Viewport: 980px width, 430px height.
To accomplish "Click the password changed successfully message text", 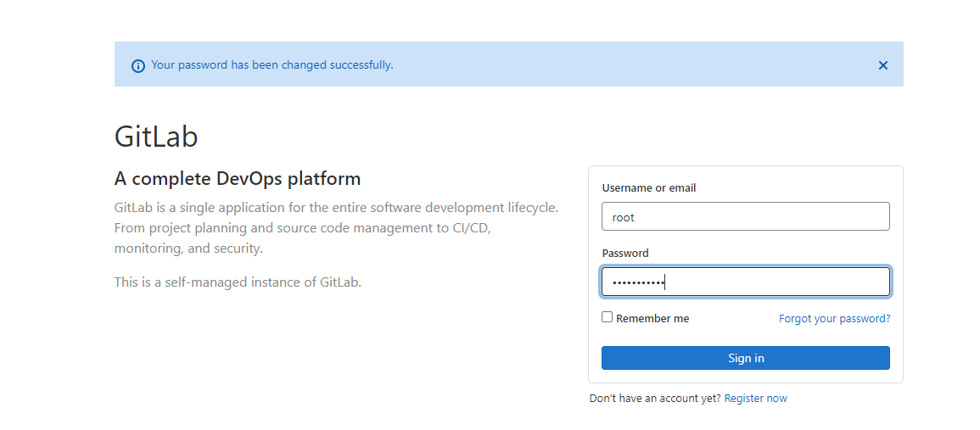I will pos(272,65).
